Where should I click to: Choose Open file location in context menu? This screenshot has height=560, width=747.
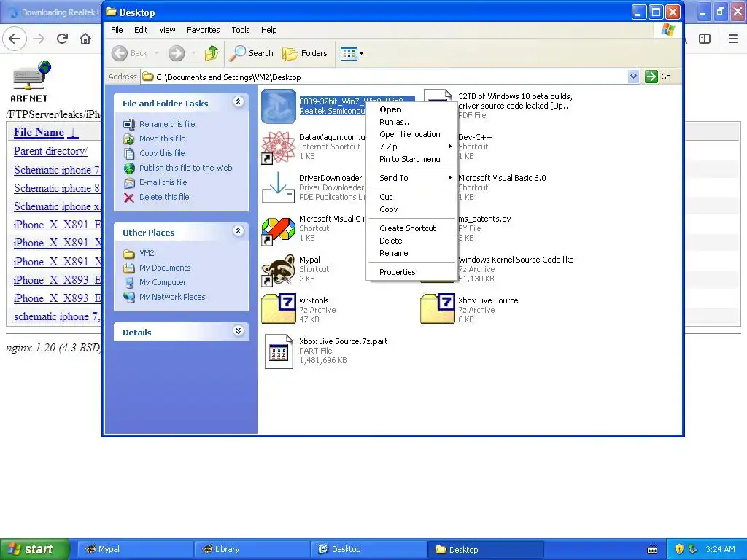coord(412,134)
